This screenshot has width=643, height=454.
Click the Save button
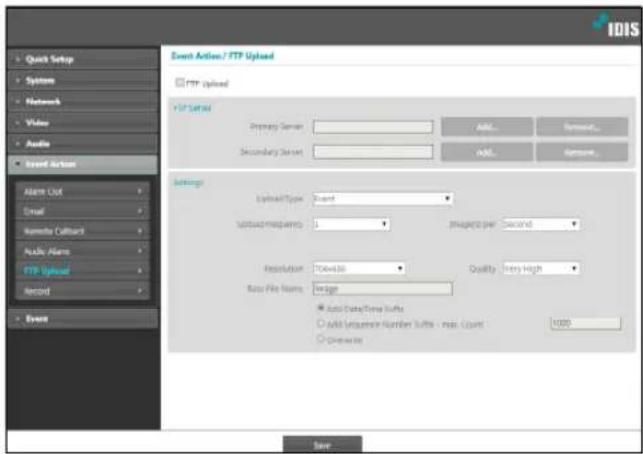tap(322, 445)
